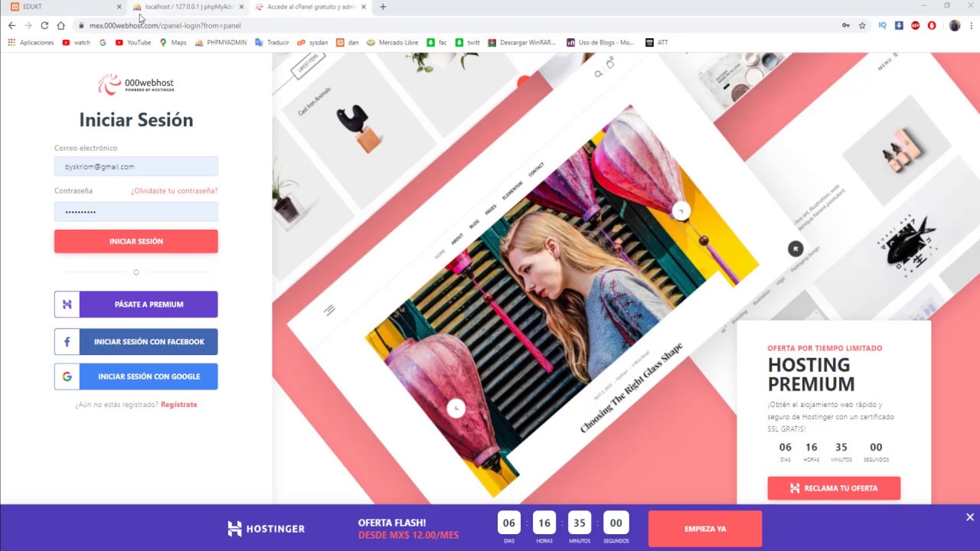Open the dan bookmark

347,43
